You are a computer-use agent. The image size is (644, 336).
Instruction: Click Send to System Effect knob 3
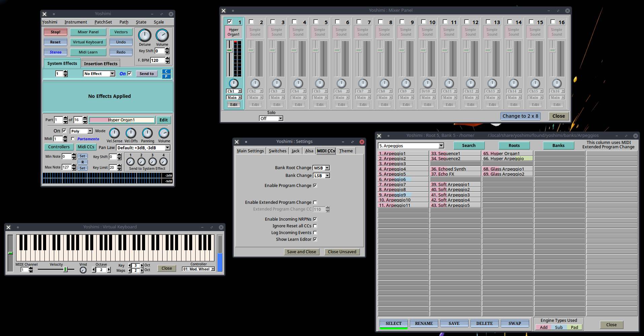152,162
